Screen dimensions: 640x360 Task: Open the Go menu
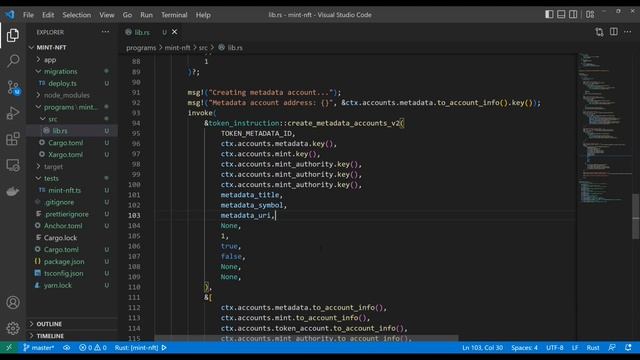127,15
